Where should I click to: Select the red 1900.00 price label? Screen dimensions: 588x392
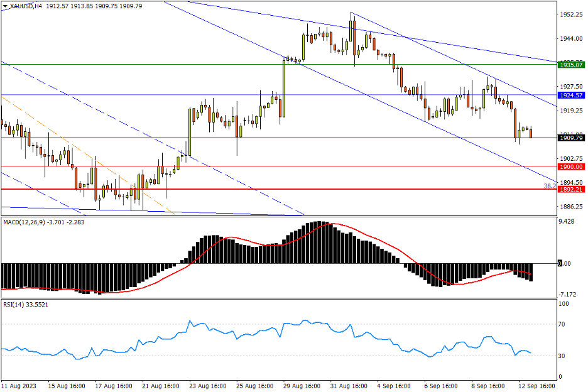click(571, 167)
